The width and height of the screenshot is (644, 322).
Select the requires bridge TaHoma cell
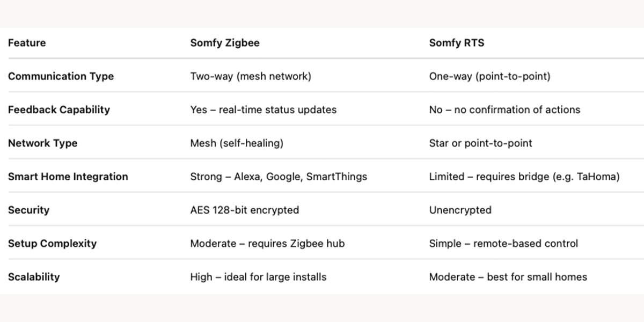[x=524, y=177]
